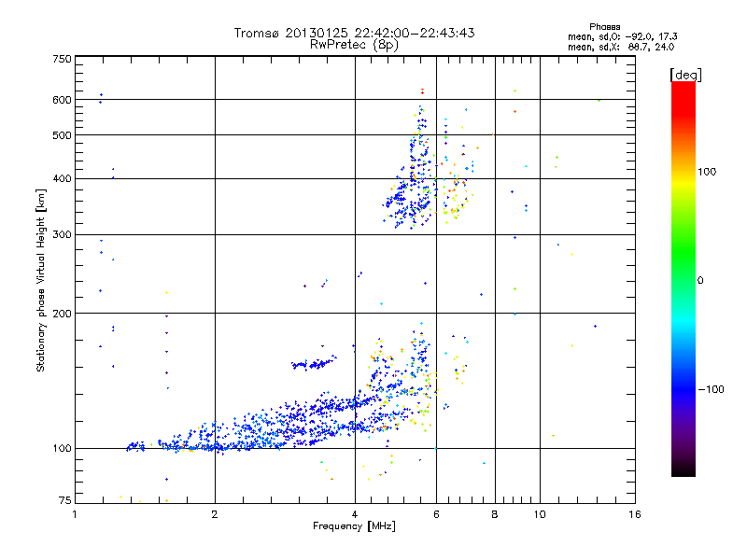Click the colorbar tick label '100'
Image resolution: width=747 pixels, height=560 pixels.
tap(707, 172)
